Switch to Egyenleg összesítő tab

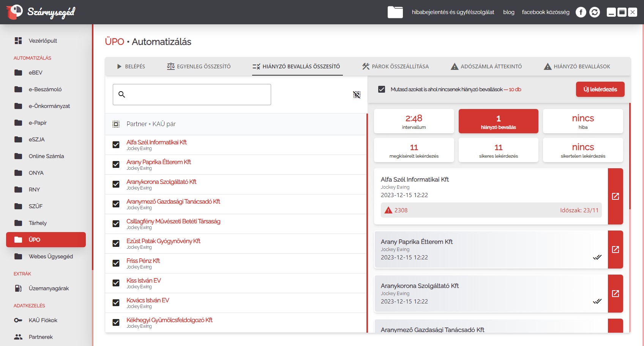click(199, 66)
